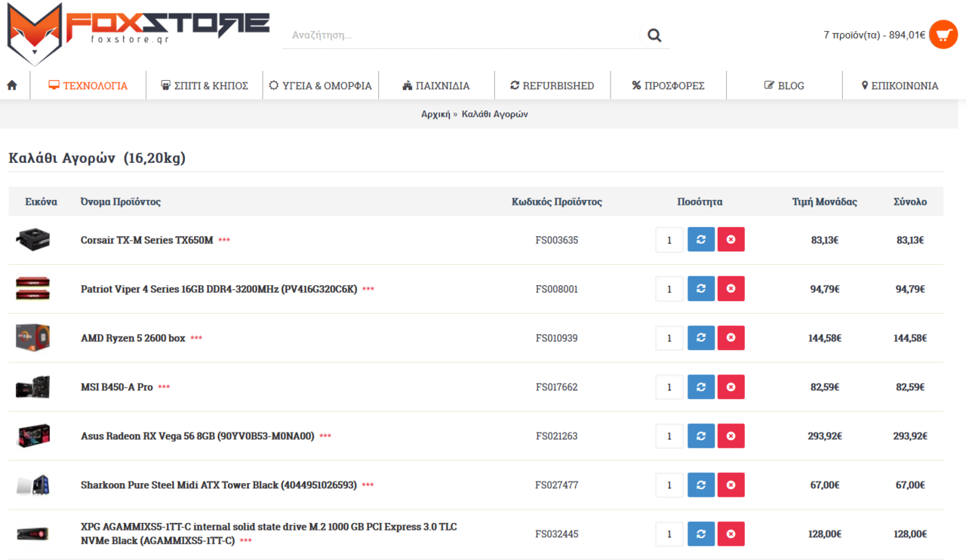
Task: Open Asus Radeon RX Vega 56 product link
Action: (x=198, y=436)
